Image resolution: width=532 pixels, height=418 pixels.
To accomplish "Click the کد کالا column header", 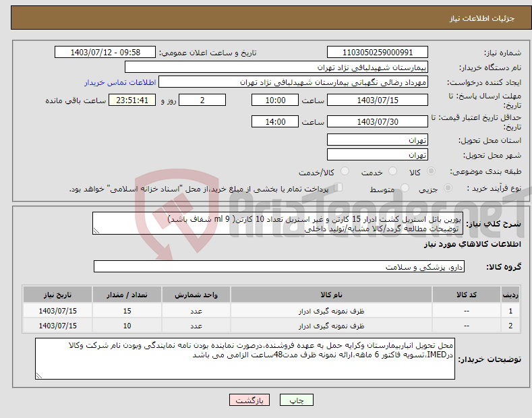I will tap(467, 295).
